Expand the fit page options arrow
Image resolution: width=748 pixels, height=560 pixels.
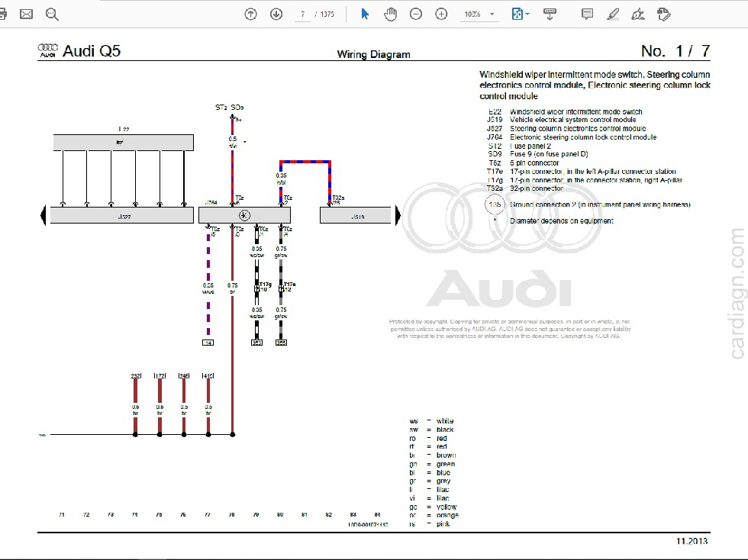pos(527,14)
